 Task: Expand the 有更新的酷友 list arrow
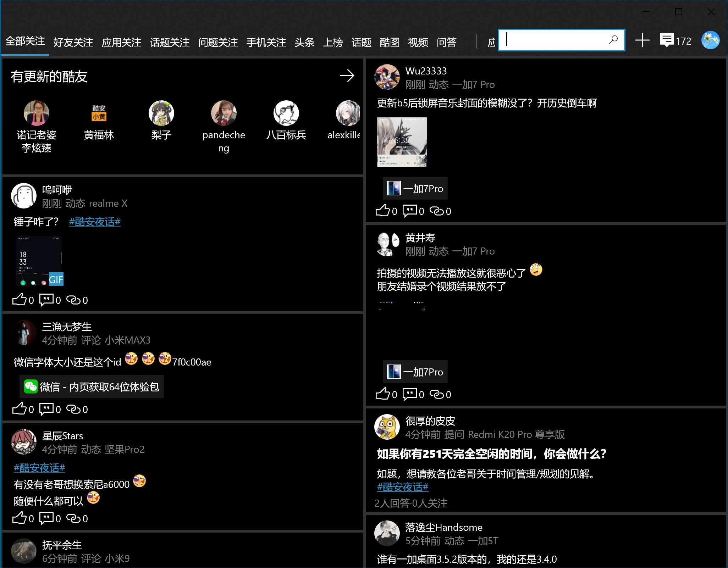(x=347, y=76)
